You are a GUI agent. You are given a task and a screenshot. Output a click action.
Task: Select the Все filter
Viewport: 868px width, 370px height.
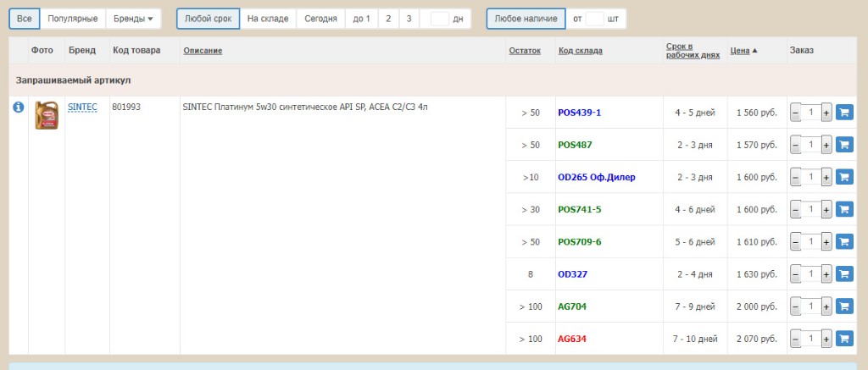[x=25, y=19]
